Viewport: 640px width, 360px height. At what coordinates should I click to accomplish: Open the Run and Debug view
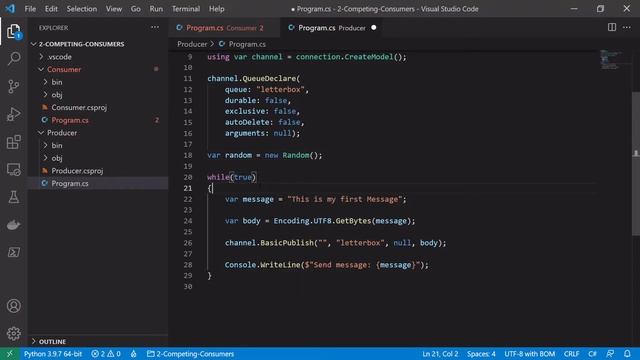(13, 114)
